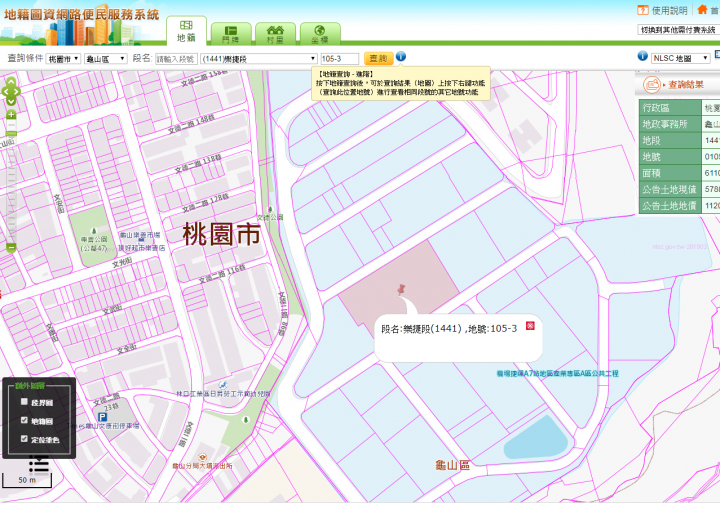This screenshot has width=720, height=509.
Task: Click the 樂善公園 park tree icon
Action: pyautogui.click(x=94, y=231)
